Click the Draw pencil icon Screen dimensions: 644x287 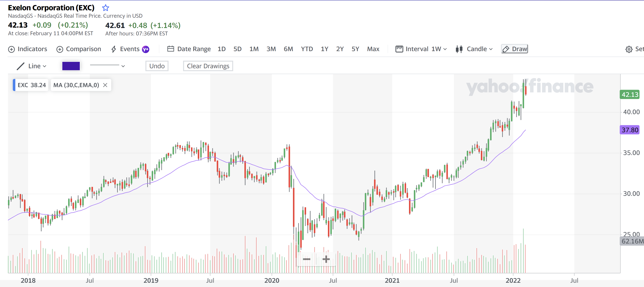(506, 49)
